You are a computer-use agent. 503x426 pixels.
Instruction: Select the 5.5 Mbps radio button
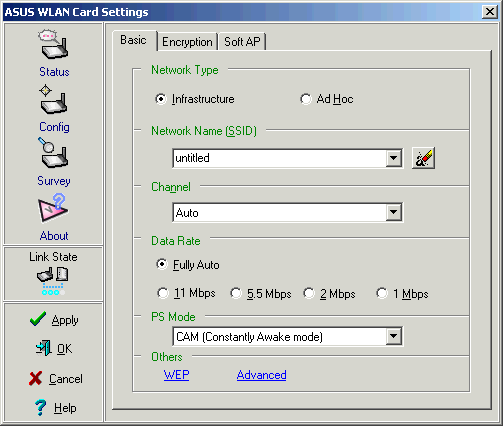tap(236, 293)
